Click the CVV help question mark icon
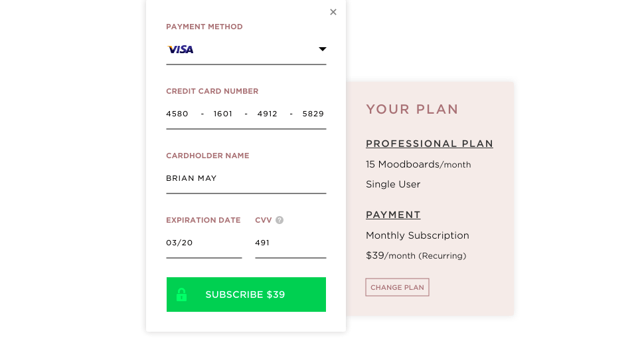The height and width of the screenshot is (359, 644). pos(280,220)
